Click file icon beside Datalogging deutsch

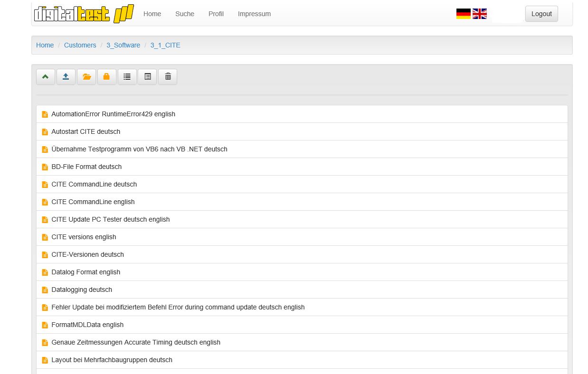[x=45, y=290]
